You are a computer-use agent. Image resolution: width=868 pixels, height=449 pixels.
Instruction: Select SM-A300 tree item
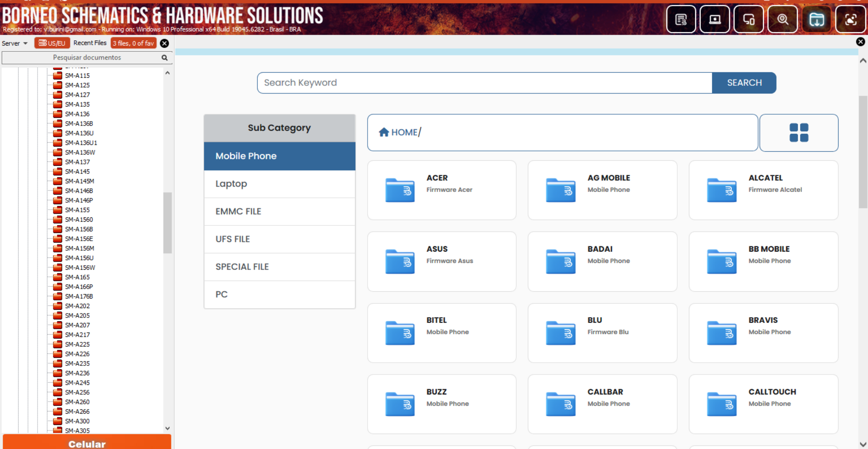77,421
